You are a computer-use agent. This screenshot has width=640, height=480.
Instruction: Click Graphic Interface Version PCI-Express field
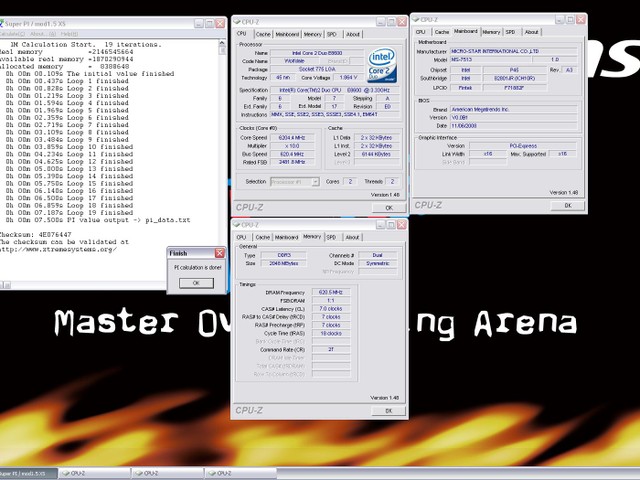(523, 146)
